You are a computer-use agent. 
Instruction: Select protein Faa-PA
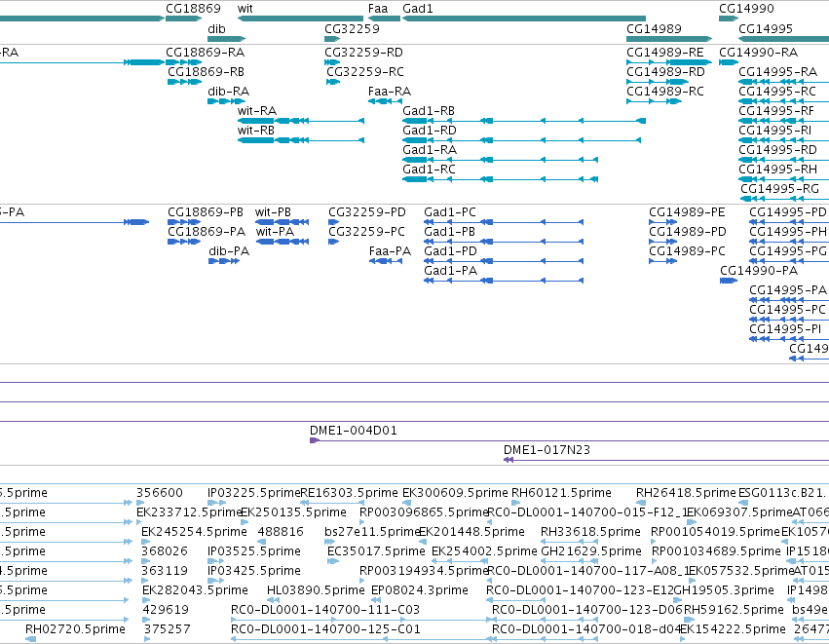[x=385, y=261]
